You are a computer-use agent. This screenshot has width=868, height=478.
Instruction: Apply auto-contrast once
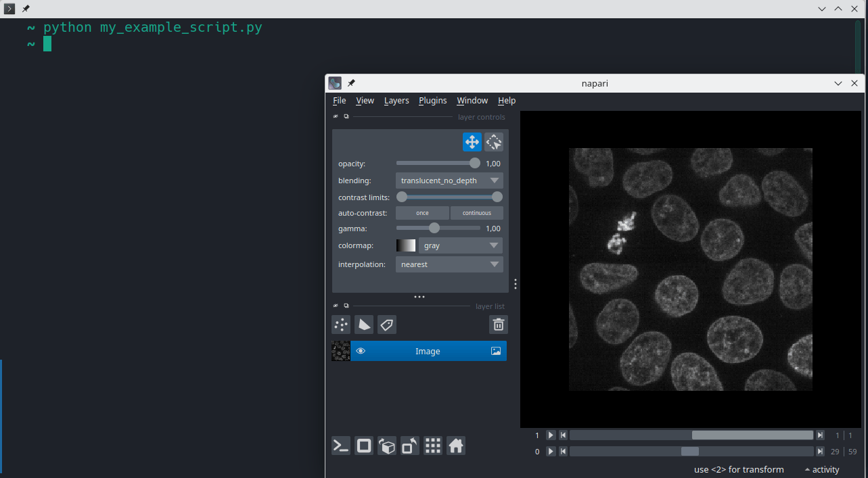pos(421,212)
